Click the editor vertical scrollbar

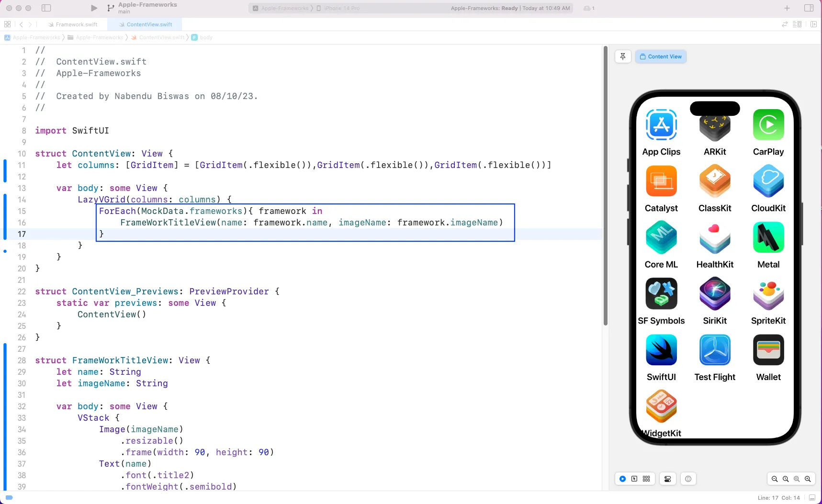[606, 187]
